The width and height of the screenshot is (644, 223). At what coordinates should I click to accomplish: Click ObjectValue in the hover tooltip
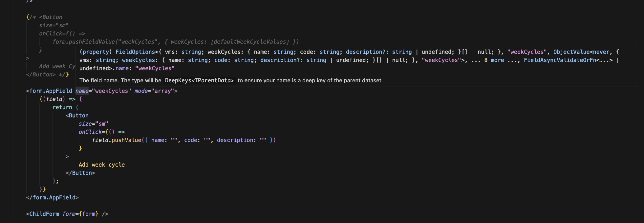pyautogui.click(x=571, y=52)
